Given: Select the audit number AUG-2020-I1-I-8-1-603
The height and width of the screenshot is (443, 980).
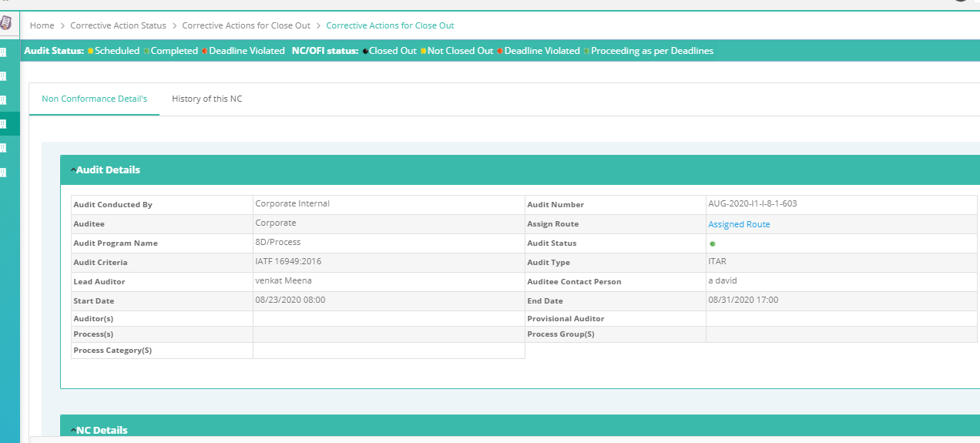Looking at the screenshot, I should click(x=753, y=204).
